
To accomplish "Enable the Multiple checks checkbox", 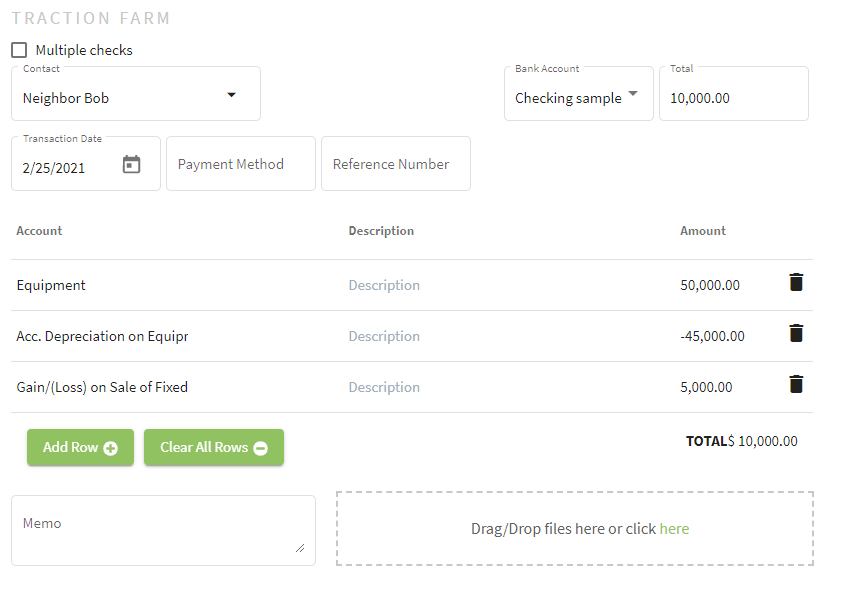I will 19,50.
